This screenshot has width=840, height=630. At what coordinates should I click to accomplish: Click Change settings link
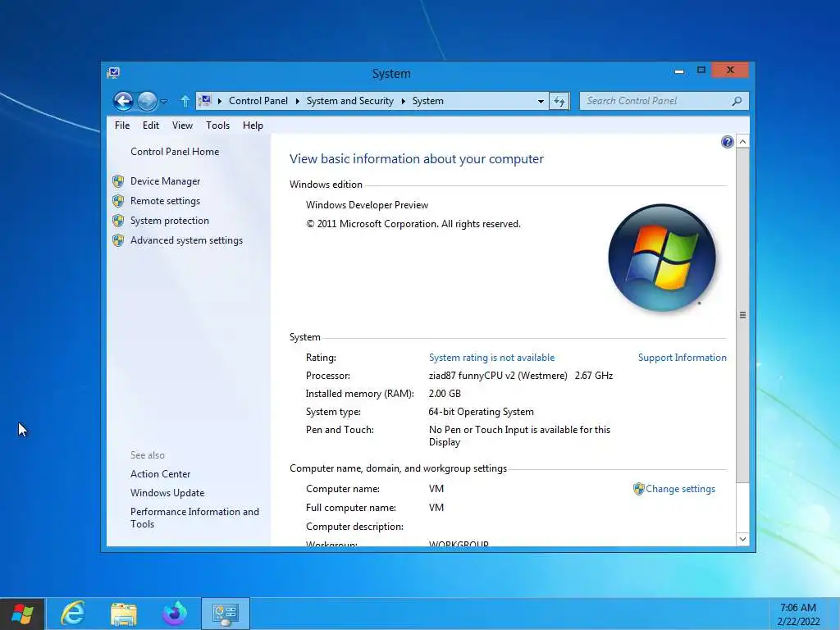[680, 489]
